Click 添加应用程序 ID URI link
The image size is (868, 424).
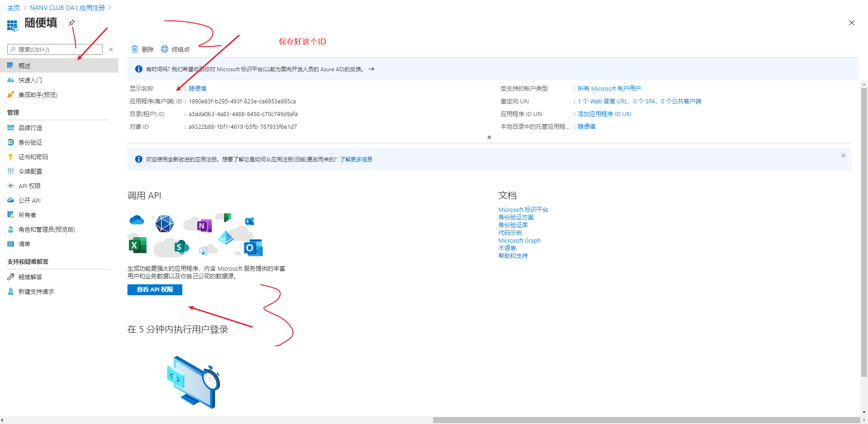point(604,114)
